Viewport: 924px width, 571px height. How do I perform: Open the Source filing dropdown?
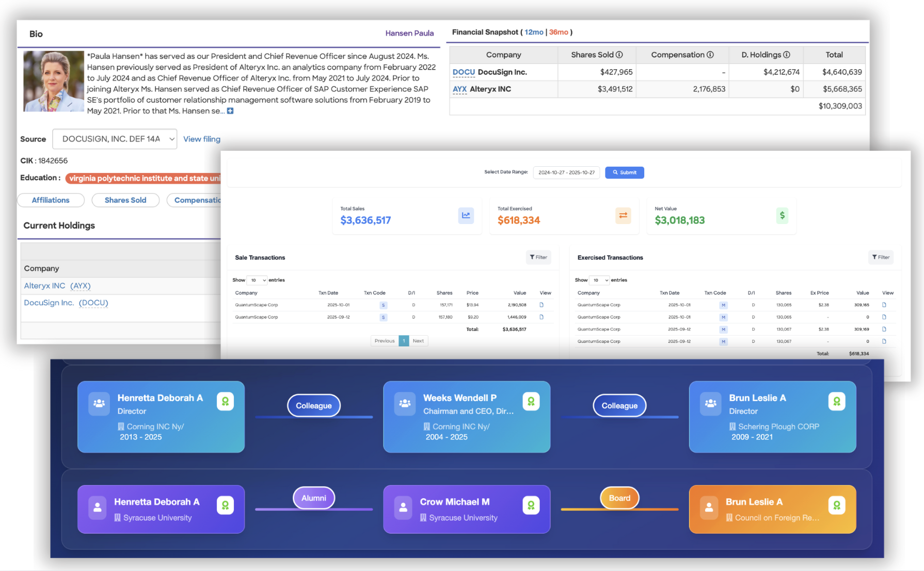point(115,139)
